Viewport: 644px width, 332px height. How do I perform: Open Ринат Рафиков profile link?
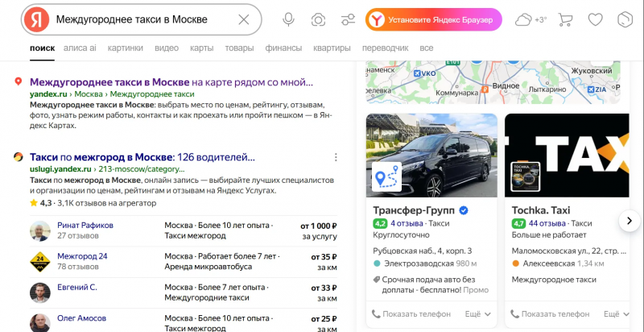point(85,225)
